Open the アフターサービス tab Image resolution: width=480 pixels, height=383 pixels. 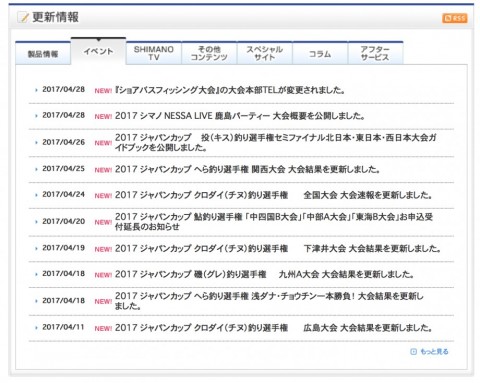(x=375, y=53)
